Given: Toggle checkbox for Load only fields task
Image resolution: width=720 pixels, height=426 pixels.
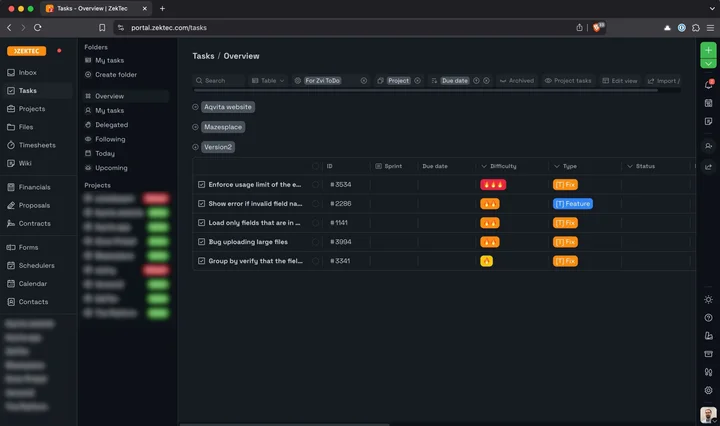Looking at the screenshot, I should click(x=201, y=223).
